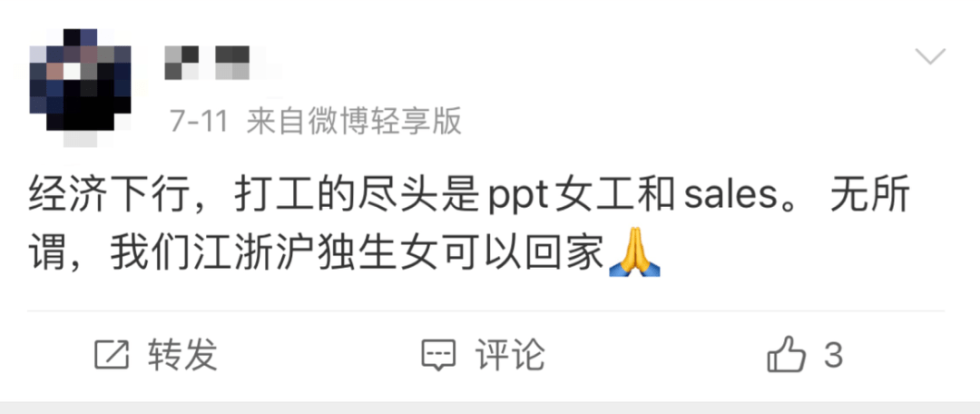The image size is (980, 414).
Task: Tap the 转发 label
Action: pos(182,355)
